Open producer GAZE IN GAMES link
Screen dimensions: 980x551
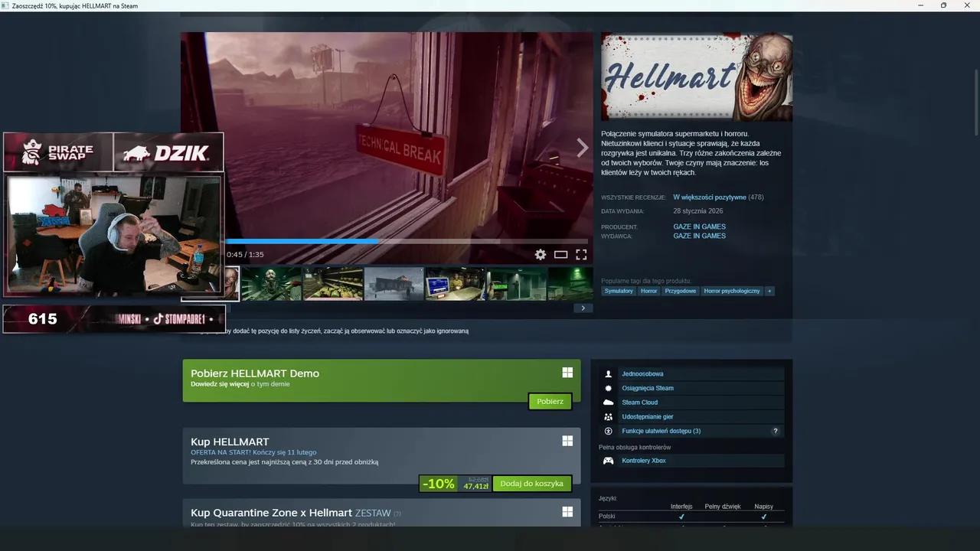tap(699, 227)
